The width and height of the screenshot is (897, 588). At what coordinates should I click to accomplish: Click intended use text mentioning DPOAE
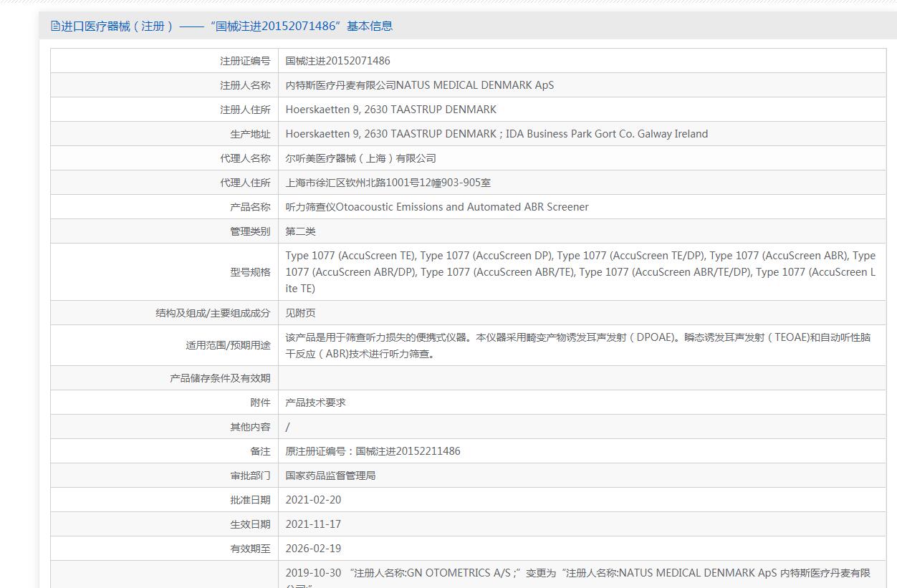pos(578,345)
